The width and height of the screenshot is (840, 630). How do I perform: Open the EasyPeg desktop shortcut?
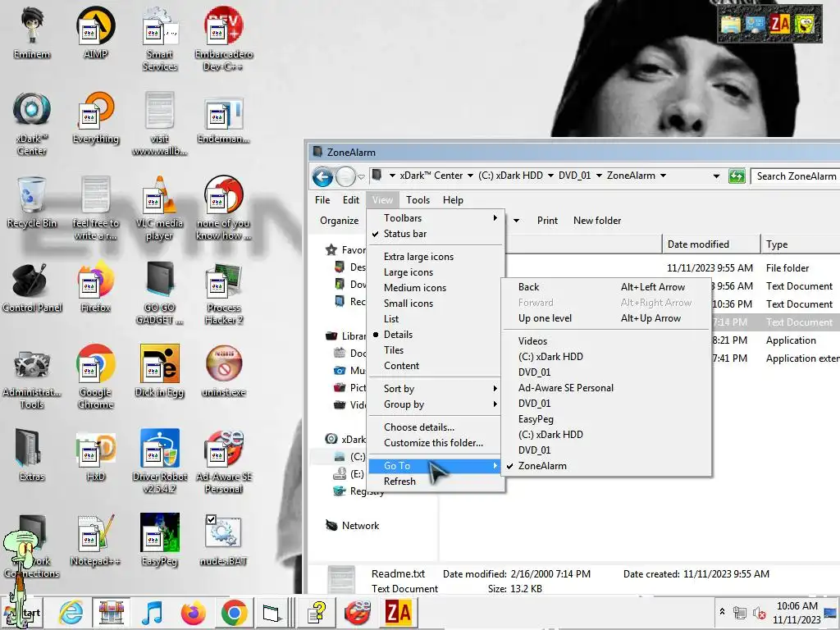(x=159, y=540)
